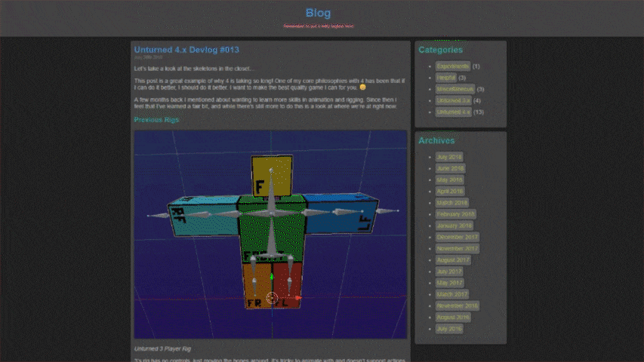Click the Archives sidebar heading
This screenshot has height=362, width=644.
click(436, 140)
